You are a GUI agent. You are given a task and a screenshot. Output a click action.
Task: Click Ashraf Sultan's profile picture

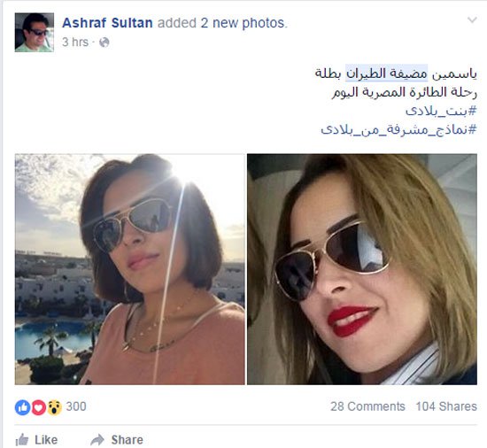point(35,32)
